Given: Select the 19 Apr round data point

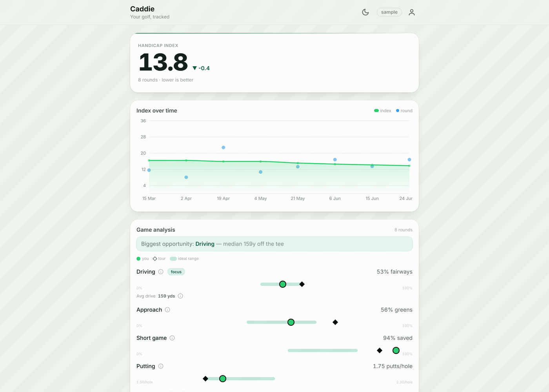Looking at the screenshot, I should [224, 147].
